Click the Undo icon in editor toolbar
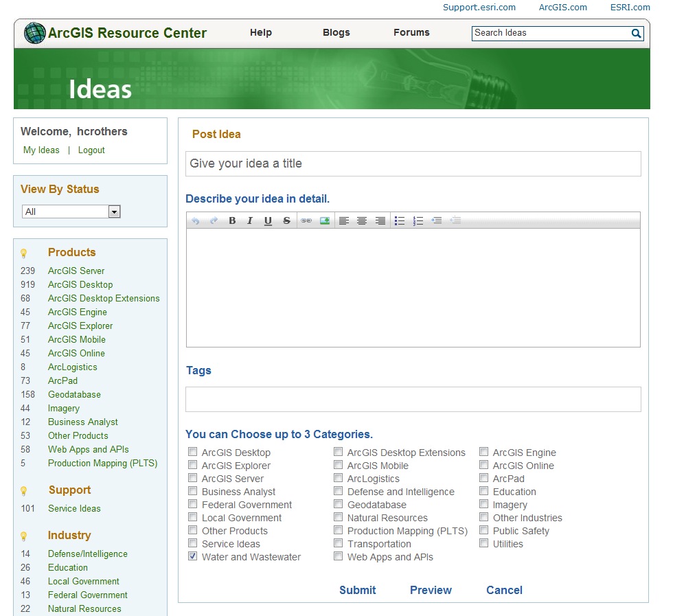Viewport: 697px width, 616px height. 196,220
